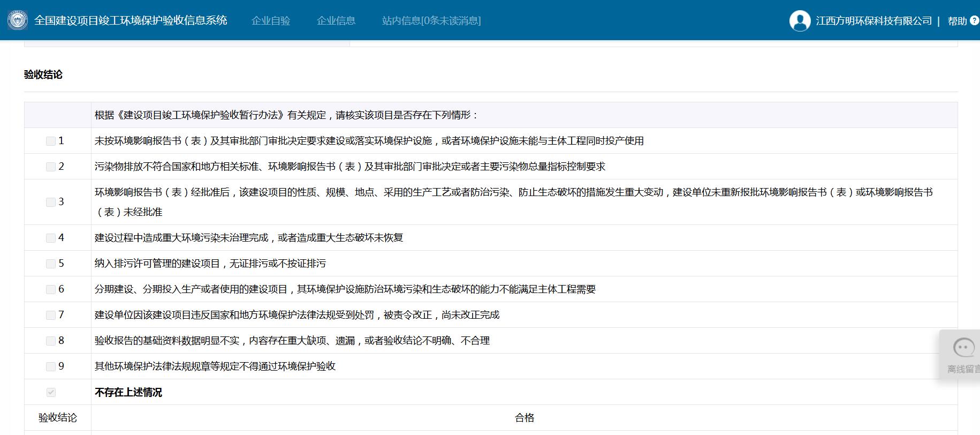Toggle checkbox 5 for discharge permit

[51, 264]
